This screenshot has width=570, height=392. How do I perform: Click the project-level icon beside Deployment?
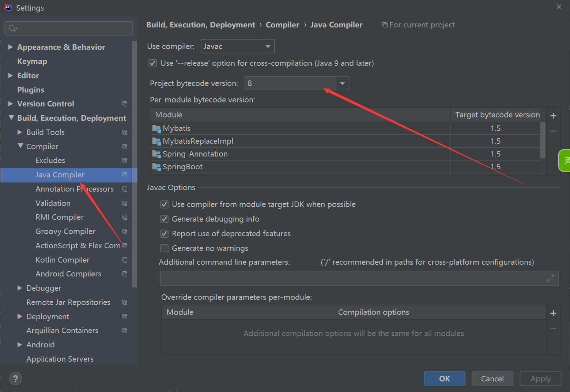pyautogui.click(x=125, y=317)
